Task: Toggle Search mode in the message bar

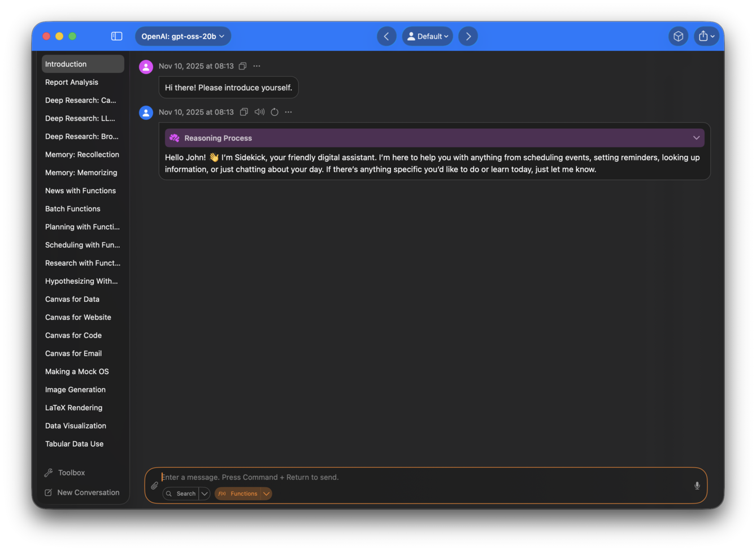Action: 182,493
